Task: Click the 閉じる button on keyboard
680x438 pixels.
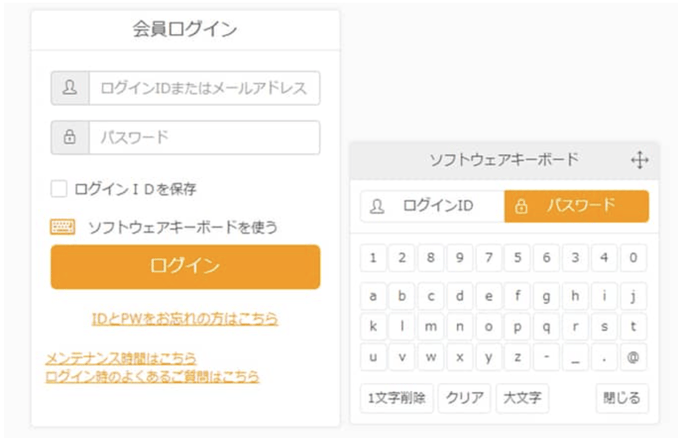Action: click(622, 398)
